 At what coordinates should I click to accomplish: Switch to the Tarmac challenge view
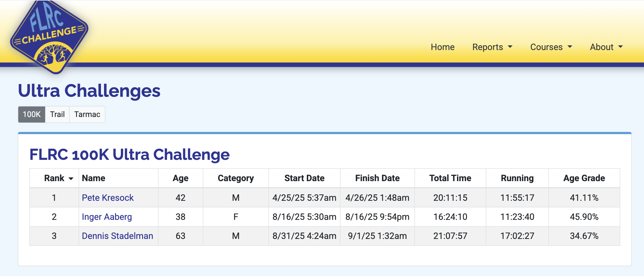(x=87, y=114)
